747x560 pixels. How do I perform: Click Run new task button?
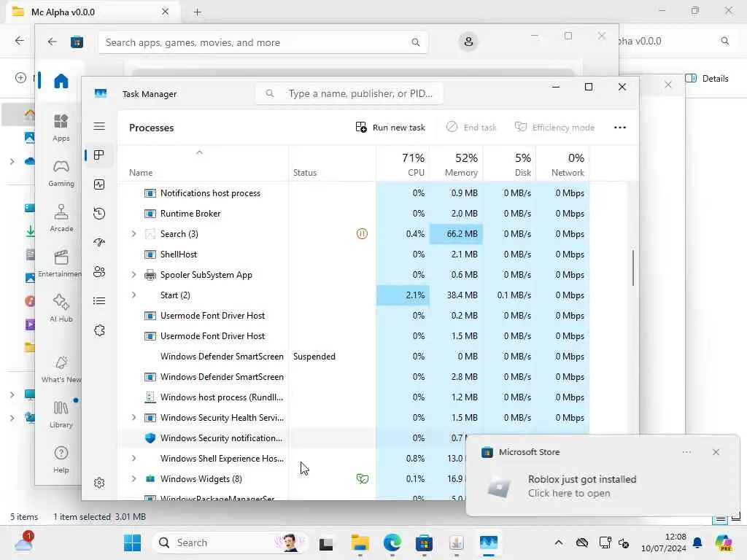click(390, 128)
